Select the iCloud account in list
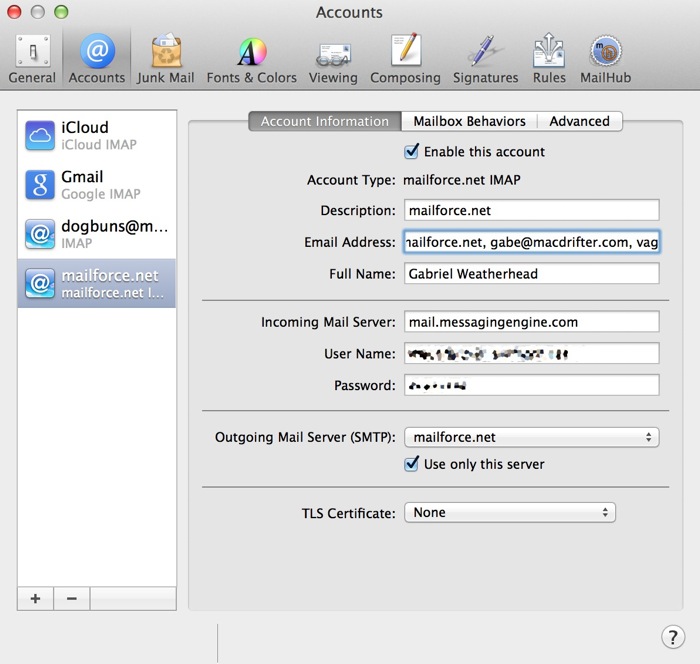 pos(97,135)
